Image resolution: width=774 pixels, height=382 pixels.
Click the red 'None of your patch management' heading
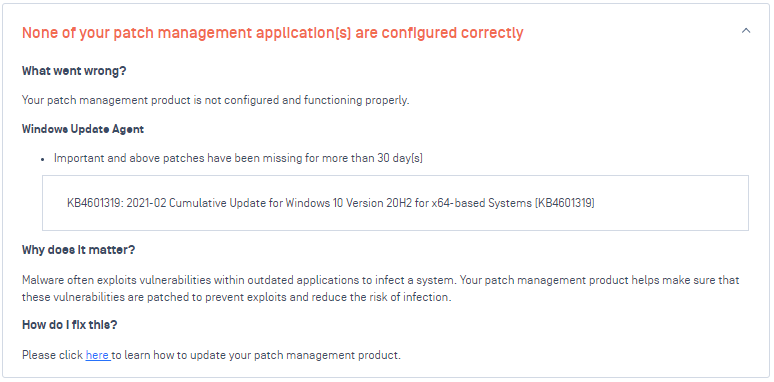pos(272,33)
